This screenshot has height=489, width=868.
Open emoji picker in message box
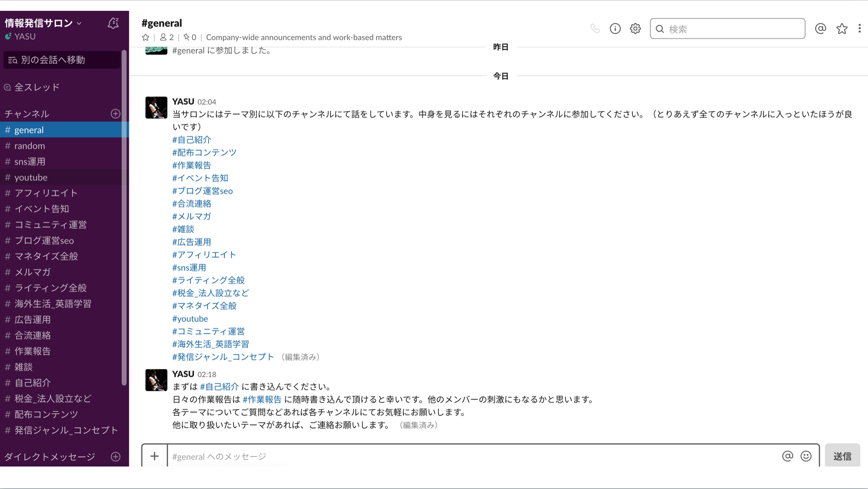coord(806,456)
